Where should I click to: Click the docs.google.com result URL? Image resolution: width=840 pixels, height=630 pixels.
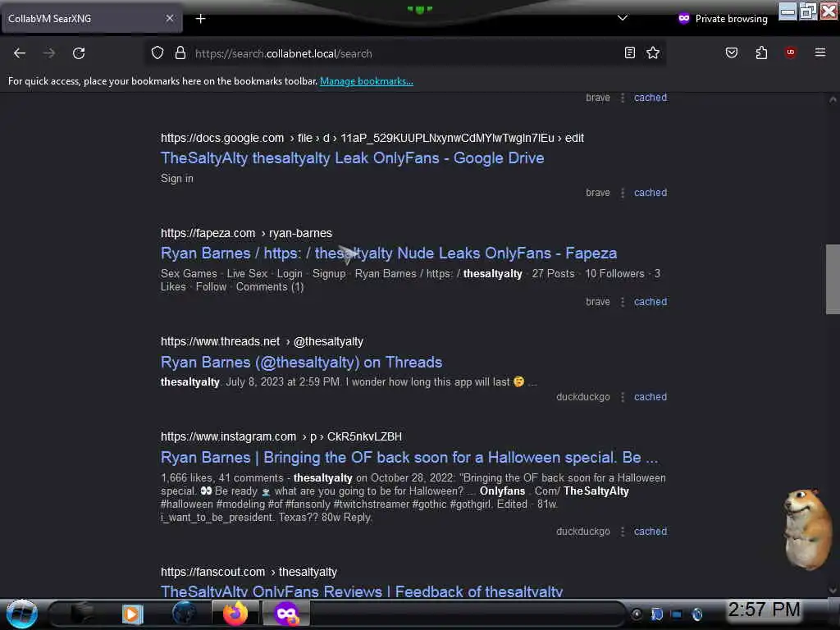372,138
